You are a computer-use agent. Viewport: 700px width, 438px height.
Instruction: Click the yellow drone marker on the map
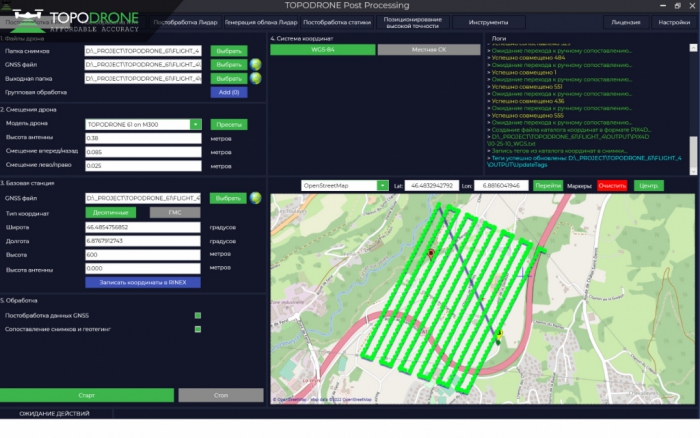click(500, 333)
